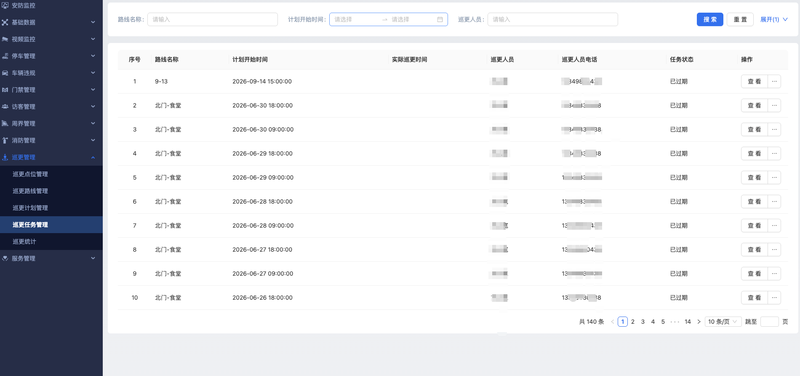Click the 停车管理 sidebar icon
The width and height of the screenshot is (800, 376).
tap(5, 56)
